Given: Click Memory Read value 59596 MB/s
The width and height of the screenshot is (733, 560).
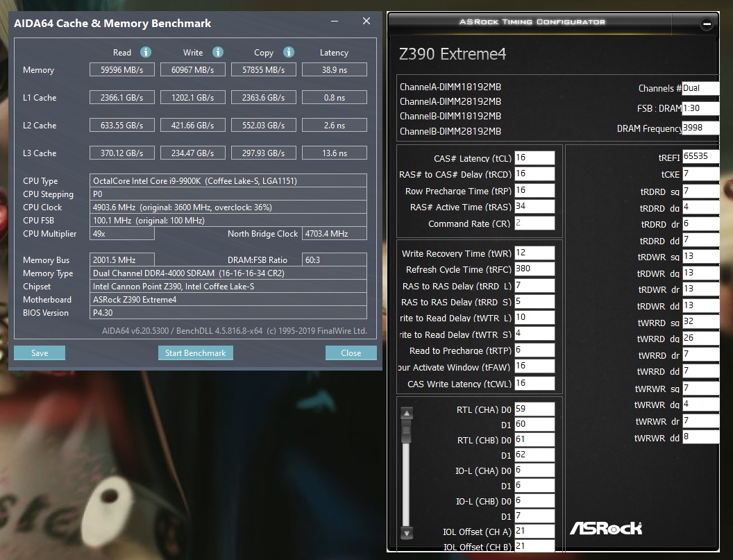Looking at the screenshot, I should coord(122,69).
